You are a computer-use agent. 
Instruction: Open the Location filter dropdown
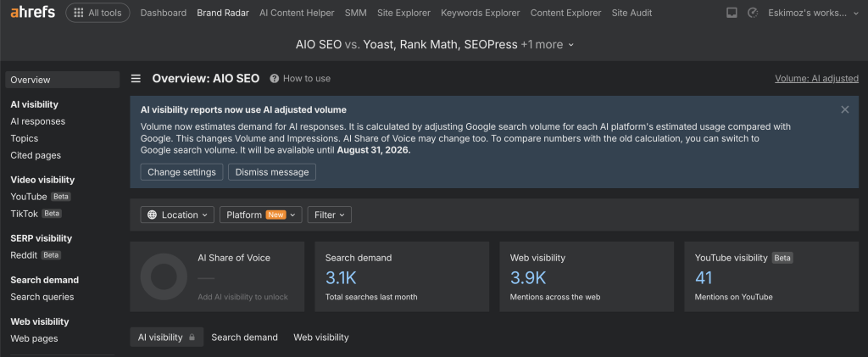point(177,215)
